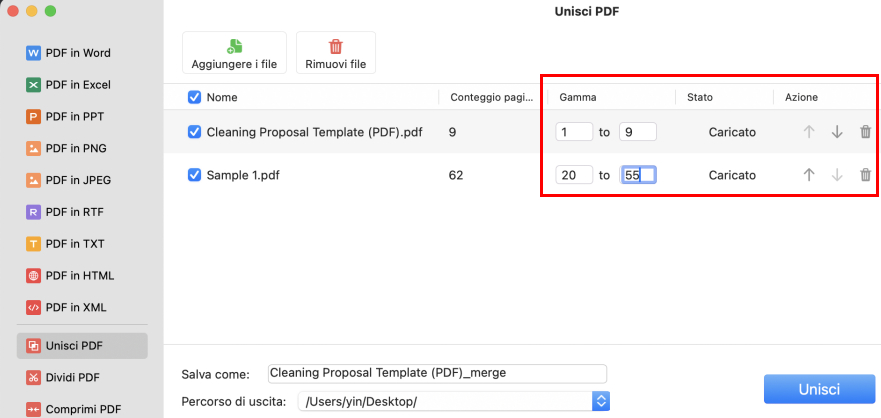Click Sample 1.pdf start page field showing 20
881x418 pixels.
(x=574, y=175)
